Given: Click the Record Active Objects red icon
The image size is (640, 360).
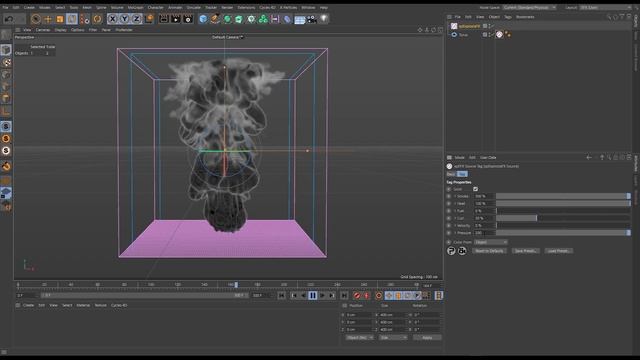Looking at the screenshot, I should click(357, 296).
